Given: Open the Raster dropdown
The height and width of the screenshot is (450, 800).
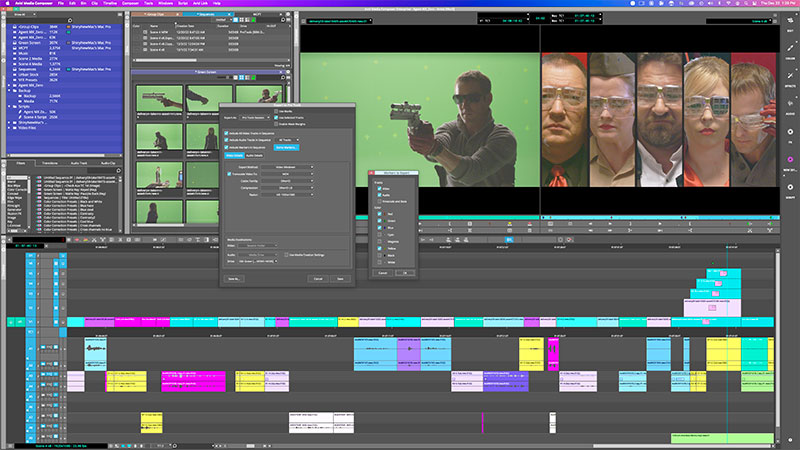Looking at the screenshot, I should point(287,194).
